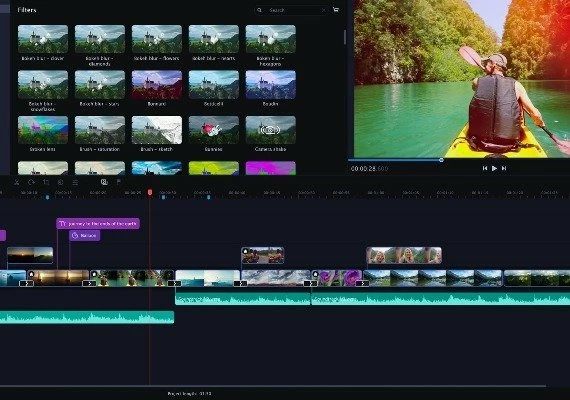Viewport: 570px width, 400px height.
Task: Select the first soundtrack audio clip after playhead
Action: pyautogui.click(x=243, y=299)
